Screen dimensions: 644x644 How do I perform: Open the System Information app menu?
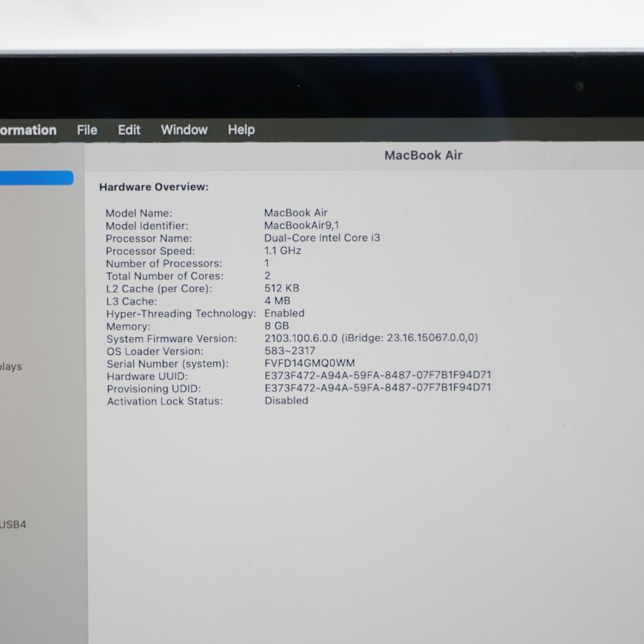click(28, 130)
